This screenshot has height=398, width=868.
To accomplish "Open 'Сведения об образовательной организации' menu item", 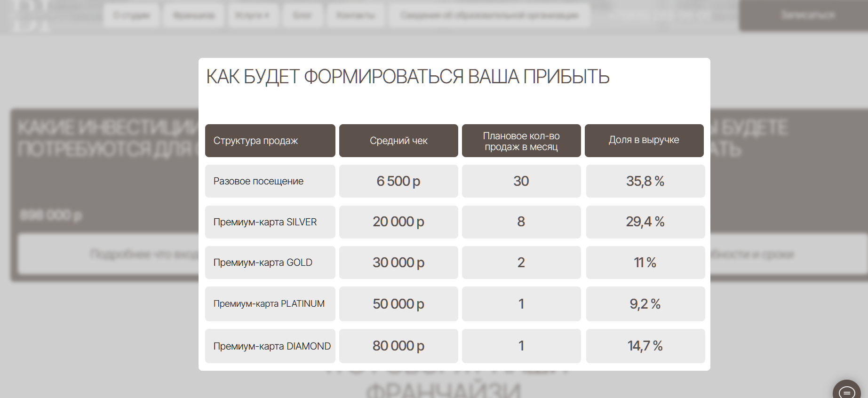I will point(489,15).
